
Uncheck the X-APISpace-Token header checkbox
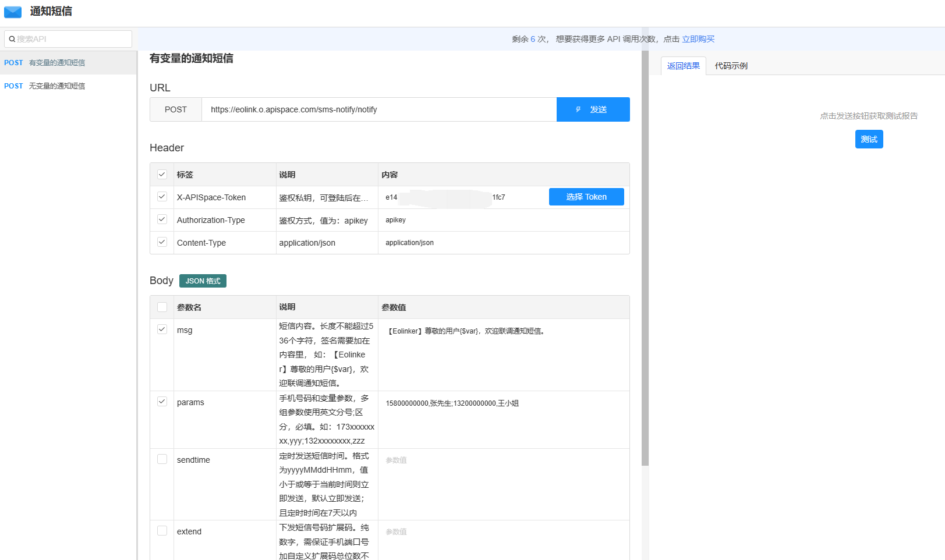pyautogui.click(x=162, y=197)
